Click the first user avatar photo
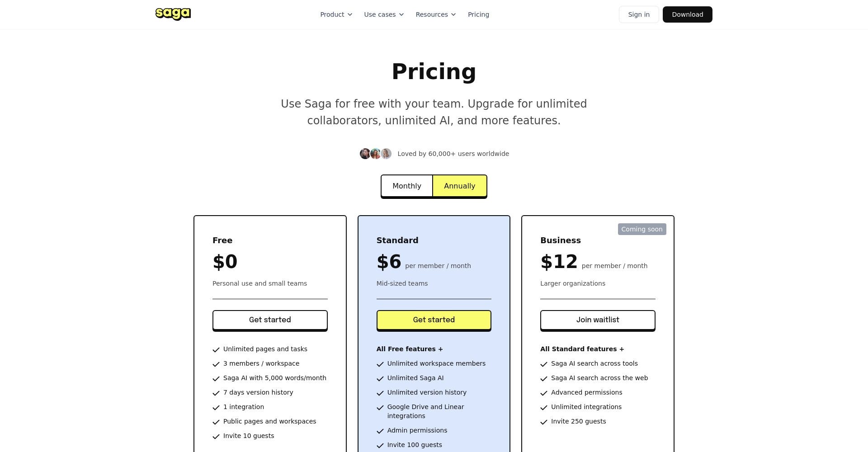Screen dimensions: 868x452 click(x=365, y=154)
